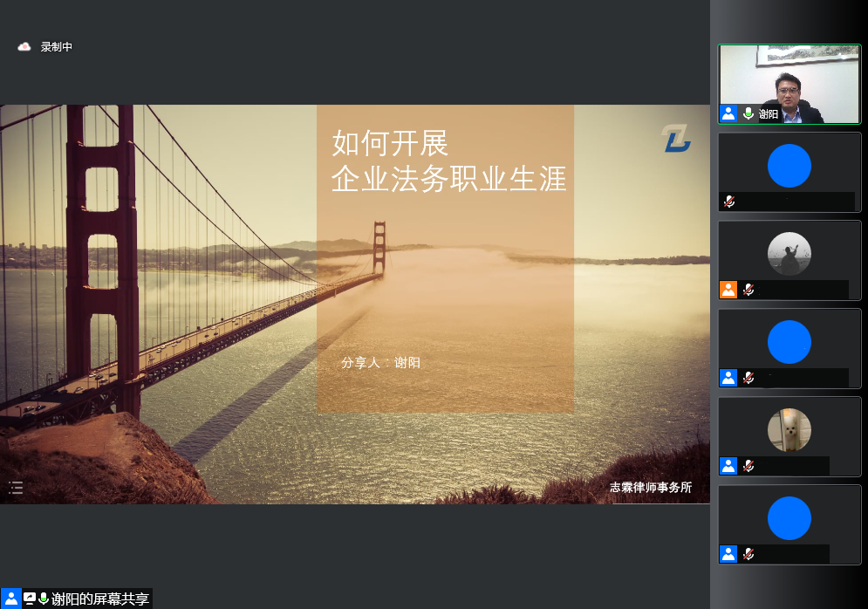Click the 录制中 recording status label

coord(57,47)
